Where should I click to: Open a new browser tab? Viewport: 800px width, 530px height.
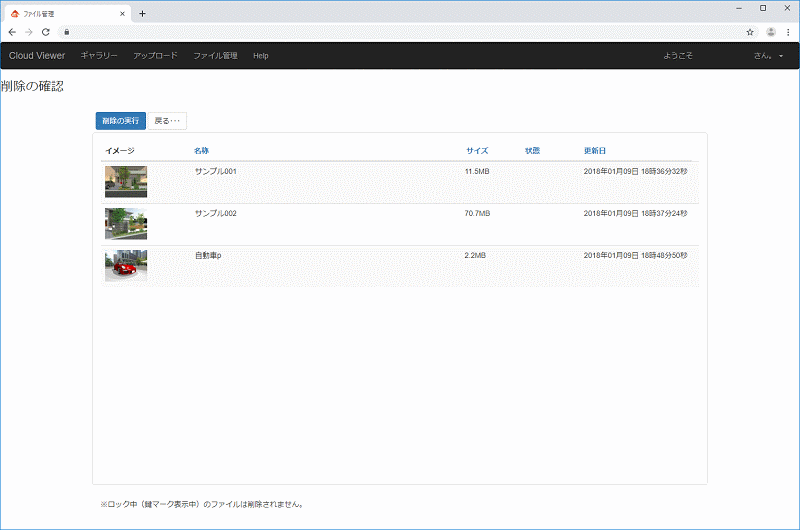tap(142, 14)
